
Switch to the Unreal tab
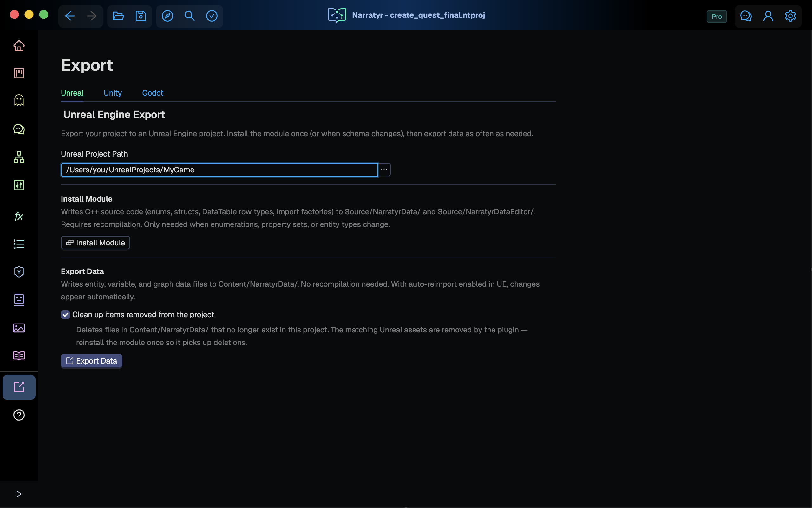72,93
